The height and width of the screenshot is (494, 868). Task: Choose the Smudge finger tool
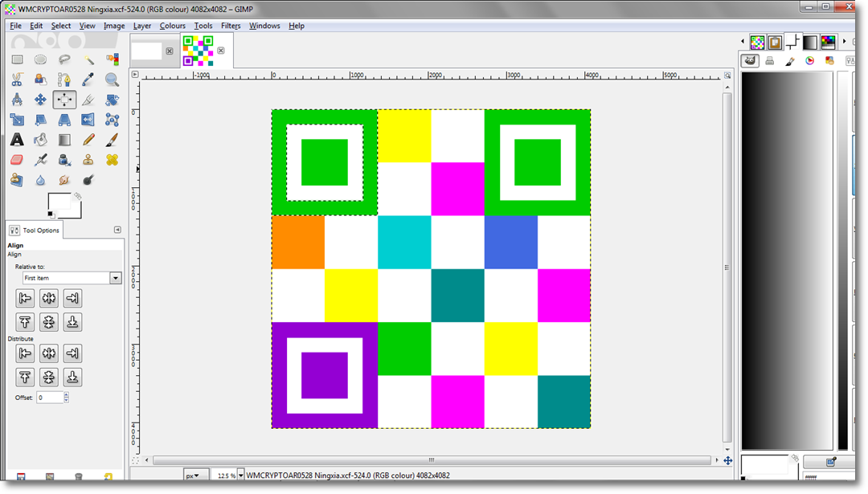[64, 180]
